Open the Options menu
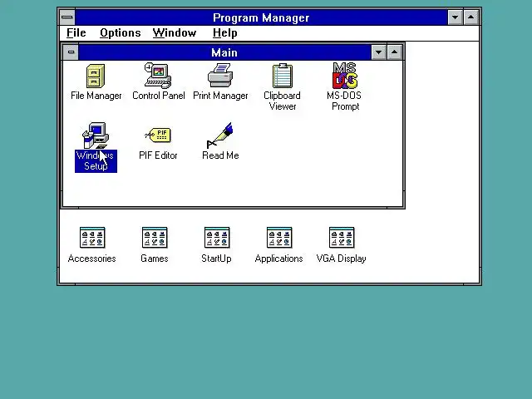Screen dimensions: 532x399 click(x=120, y=33)
